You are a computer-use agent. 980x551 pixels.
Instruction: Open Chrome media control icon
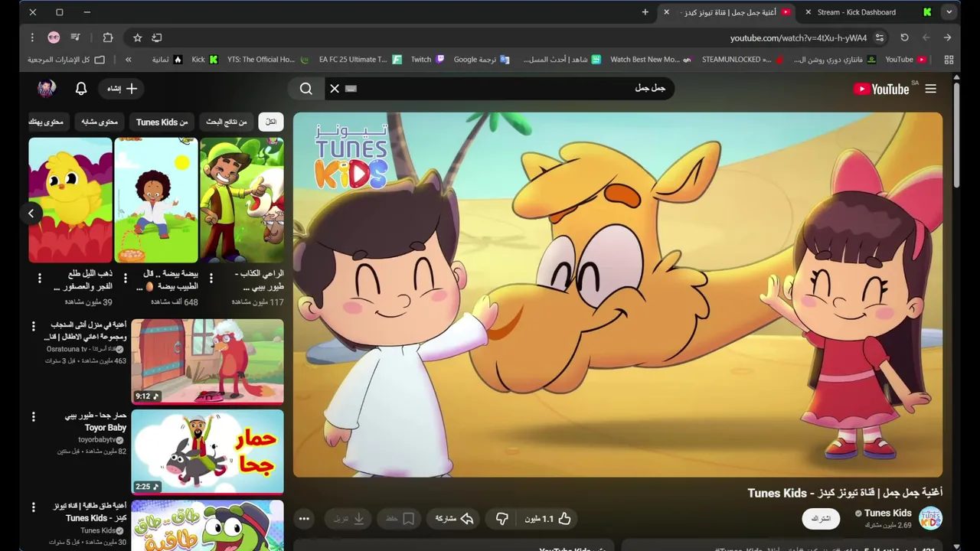(75, 37)
